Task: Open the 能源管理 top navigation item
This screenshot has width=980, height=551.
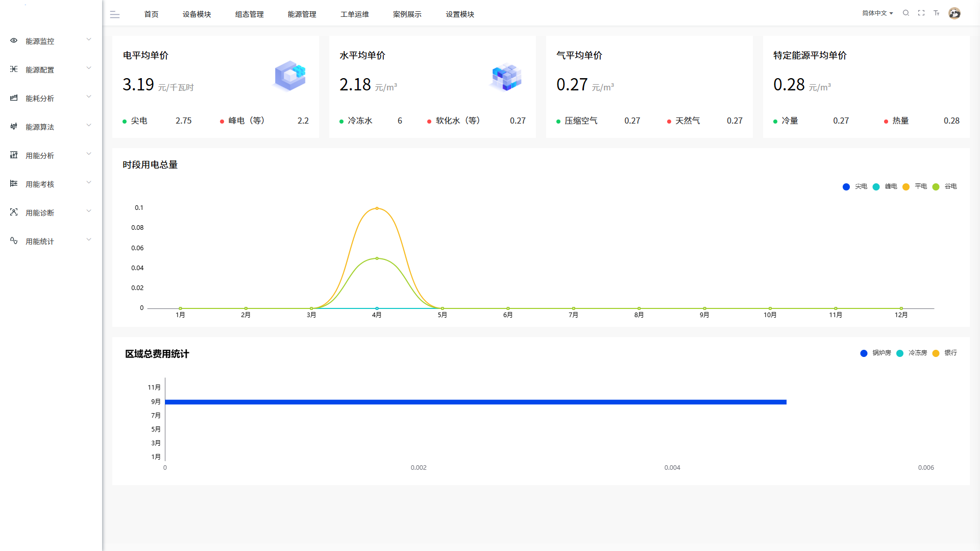Action: 302,14
